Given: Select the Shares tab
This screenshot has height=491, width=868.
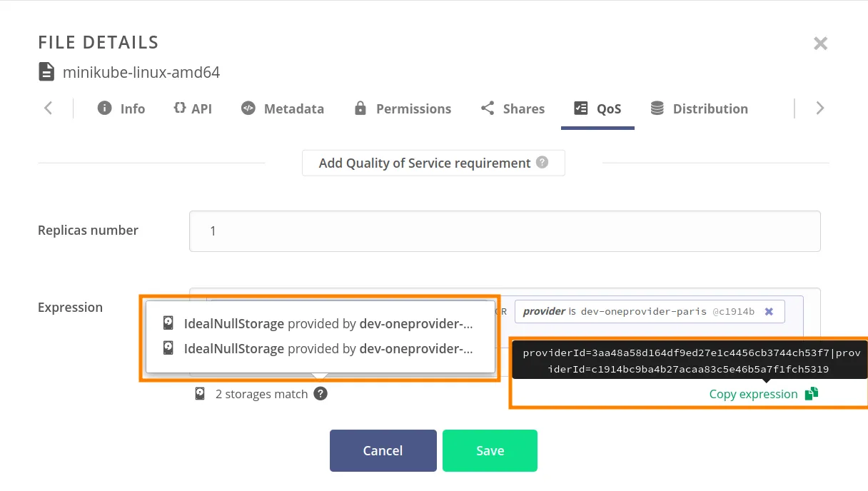Looking at the screenshot, I should point(513,108).
